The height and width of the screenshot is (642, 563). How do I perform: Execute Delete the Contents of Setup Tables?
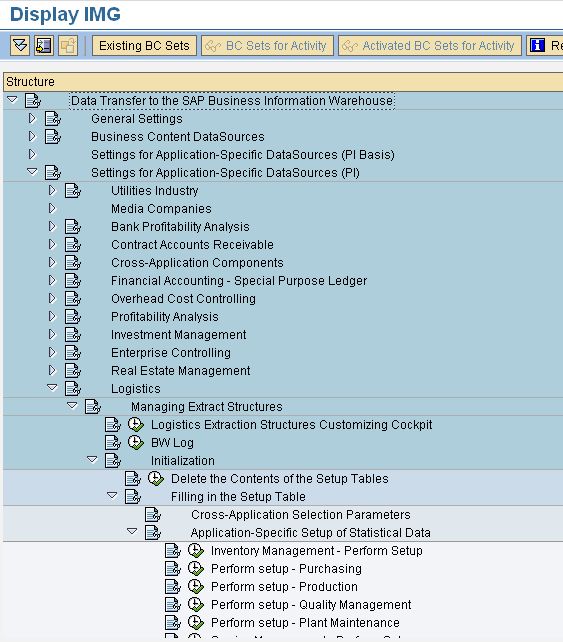pos(156,479)
